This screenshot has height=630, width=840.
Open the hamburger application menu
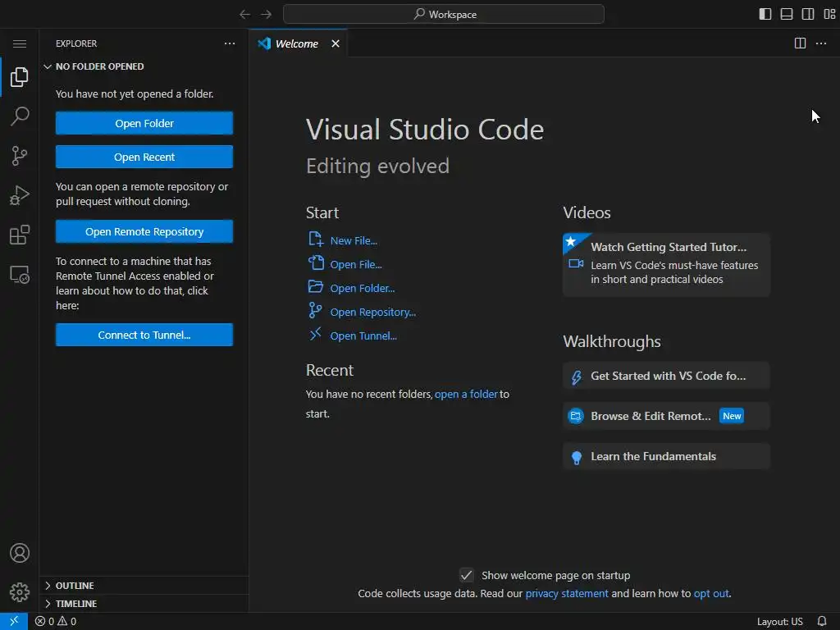pyautogui.click(x=20, y=43)
